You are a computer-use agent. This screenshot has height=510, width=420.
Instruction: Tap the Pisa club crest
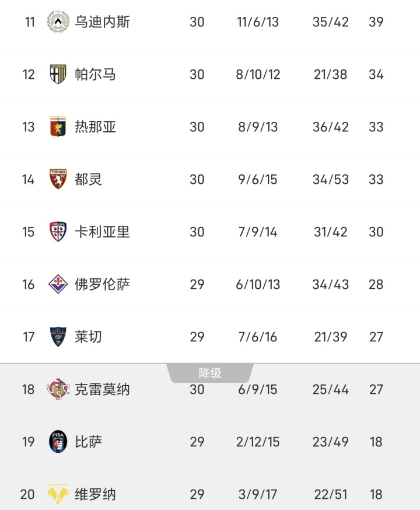pyautogui.click(x=58, y=442)
